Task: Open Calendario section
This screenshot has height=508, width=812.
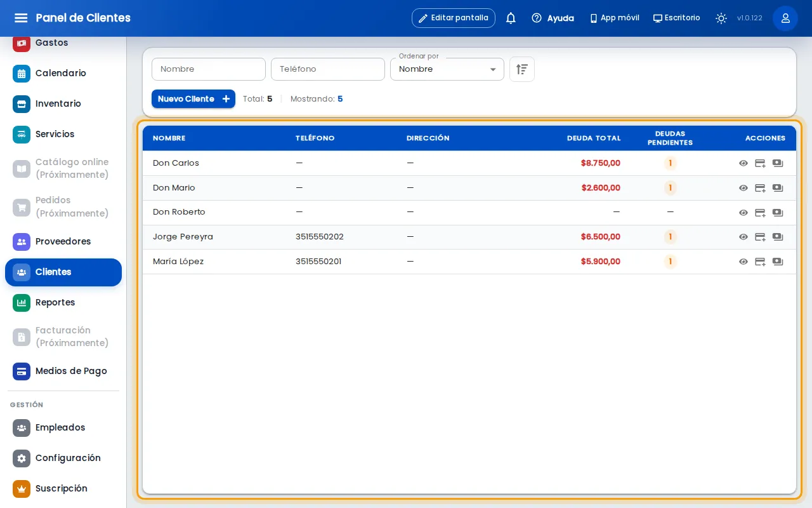Action: pyautogui.click(x=63, y=73)
